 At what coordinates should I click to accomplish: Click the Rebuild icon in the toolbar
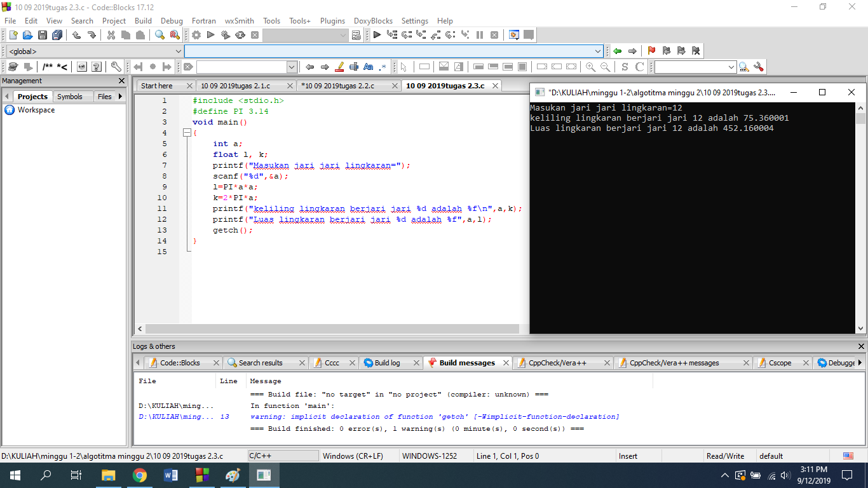click(240, 35)
